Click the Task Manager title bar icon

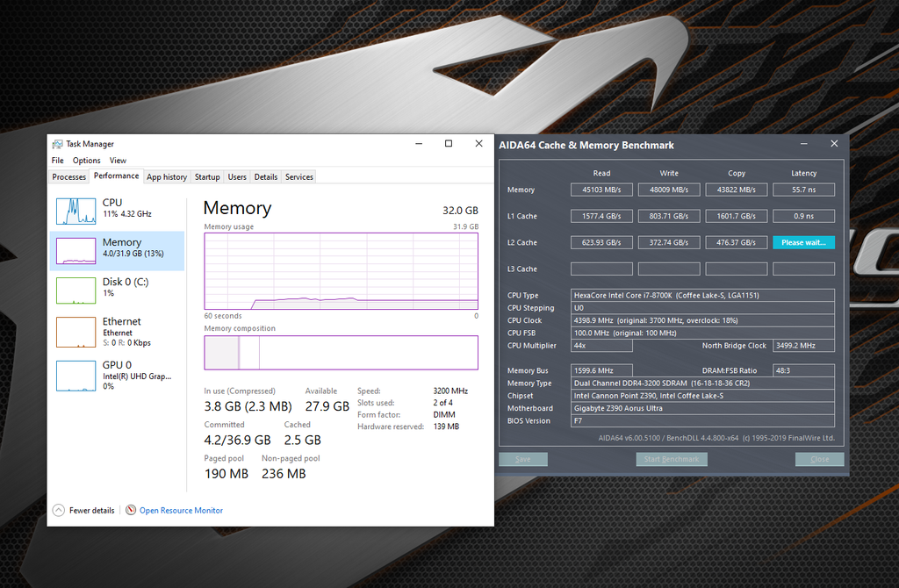[57, 144]
